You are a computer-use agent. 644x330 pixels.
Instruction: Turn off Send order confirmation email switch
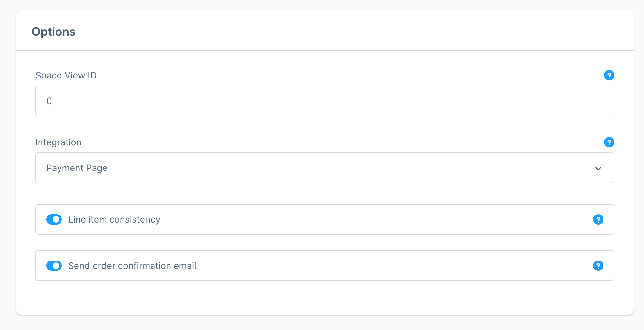[x=54, y=266]
